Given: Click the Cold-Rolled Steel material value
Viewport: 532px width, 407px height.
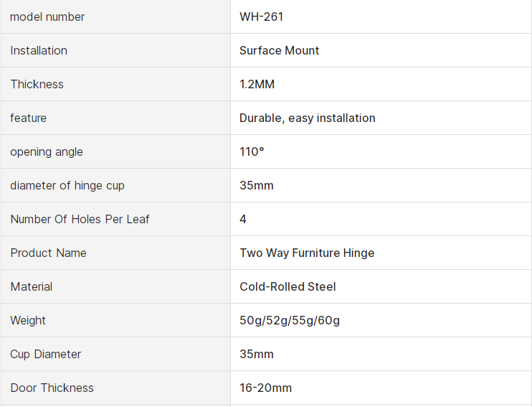Looking at the screenshot, I should 288,286.
